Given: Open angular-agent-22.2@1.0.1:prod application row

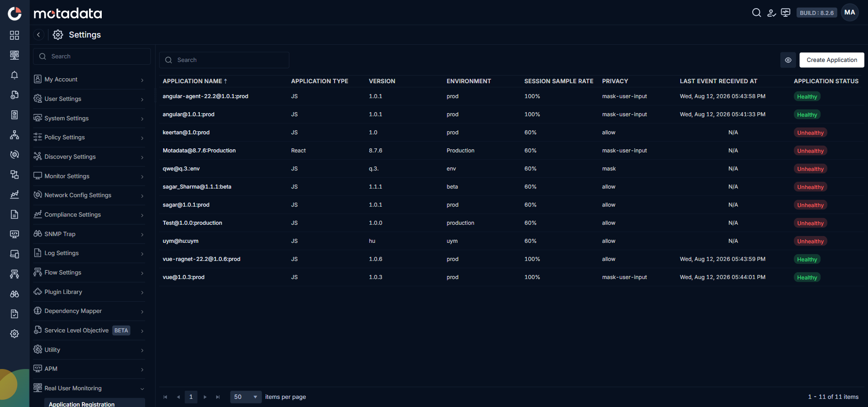Looking at the screenshot, I should point(511,96).
